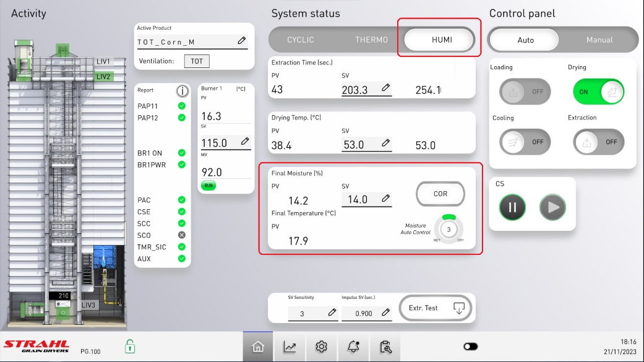Open the clipboard diagnostics report icon
The height and width of the screenshot is (362, 644).
pyautogui.click(x=385, y=347)
